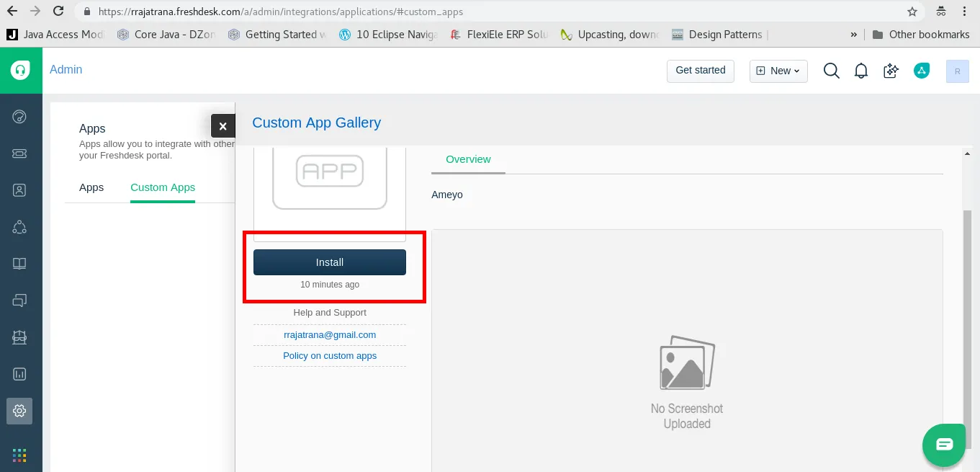
Task: Open the Forums chat-bubbles icon in the sidebar
Action: pos(19,300)
